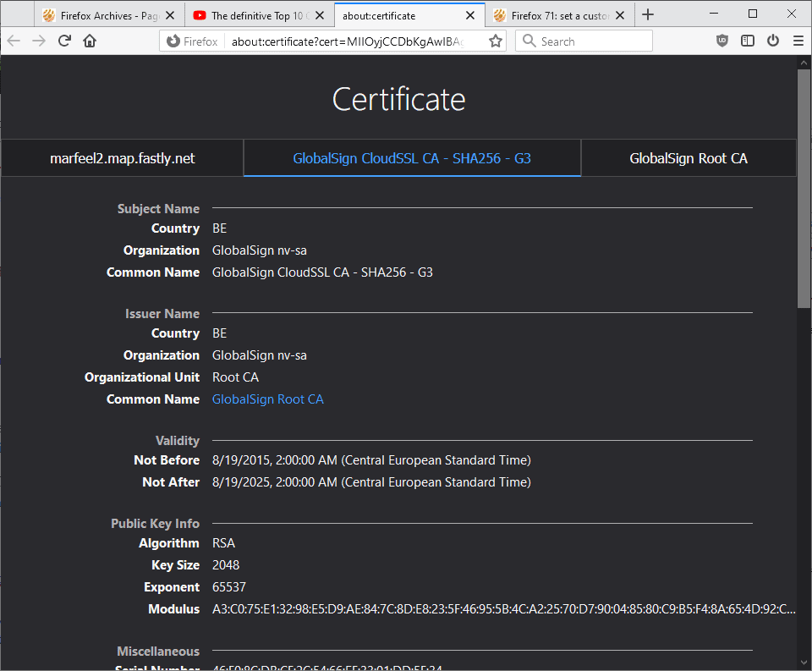The image size is (812, 671).
Task: Click the scrollbar up arrow
Action: coord(804,63)
